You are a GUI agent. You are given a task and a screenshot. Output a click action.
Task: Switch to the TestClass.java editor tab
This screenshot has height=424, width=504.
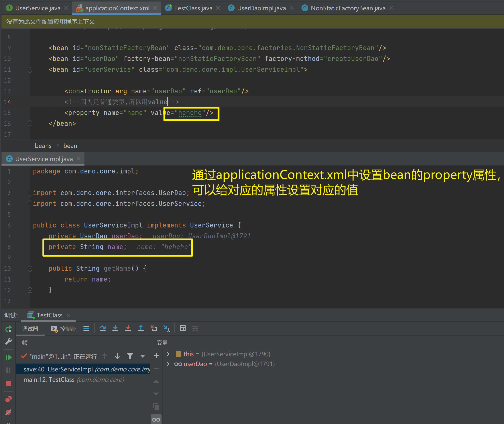pos(193,8)
